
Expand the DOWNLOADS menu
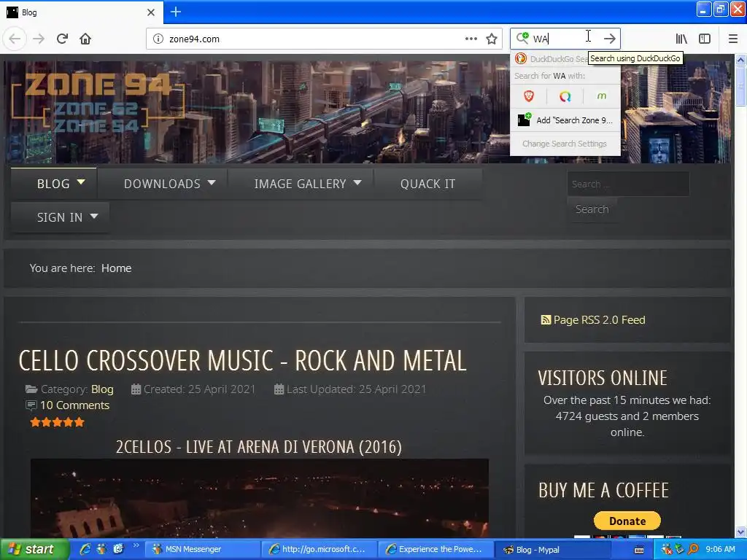click(x=169, y=184)
